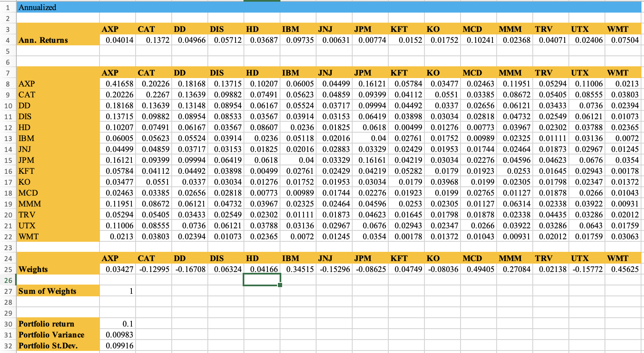The image size is (644, 353).
Task: Click row header 25
Action: click(x=8, y=269)
